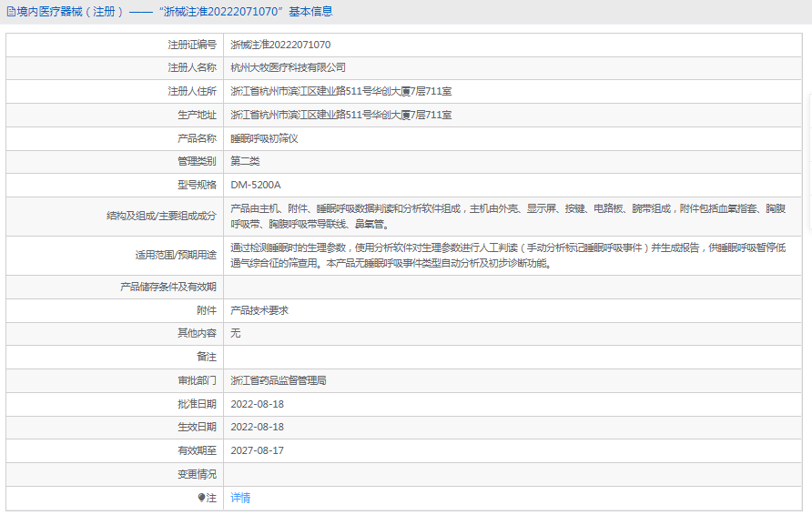Click the 管理类别 row label
The width and height of the screenshot is (812, 515).
click(x=197, y=161)
